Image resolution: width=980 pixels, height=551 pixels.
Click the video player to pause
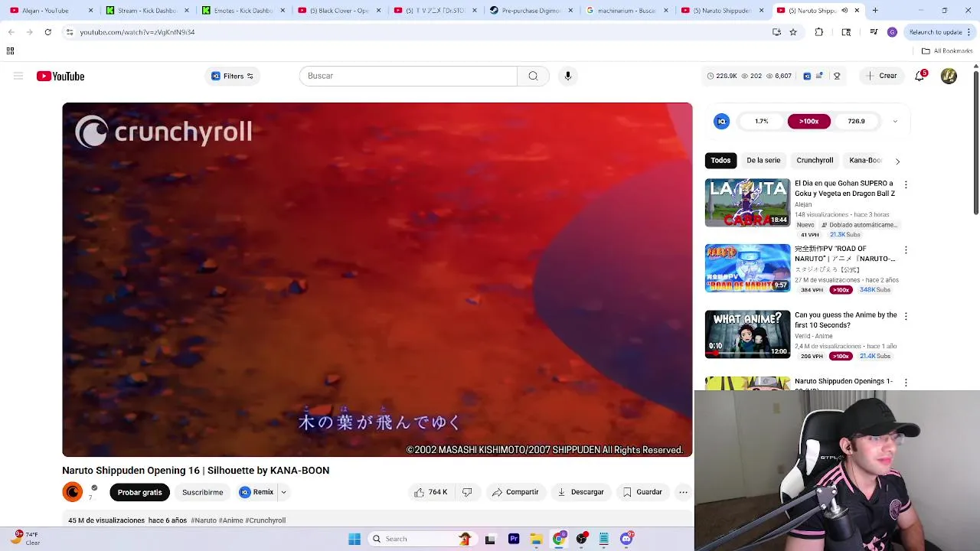(x=377, y=279)
